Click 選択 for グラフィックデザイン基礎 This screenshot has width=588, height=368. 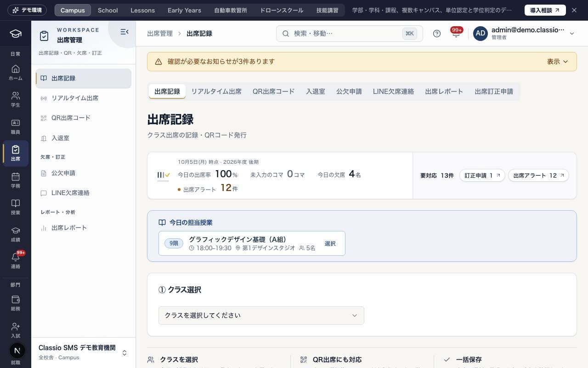pos(330,243)
